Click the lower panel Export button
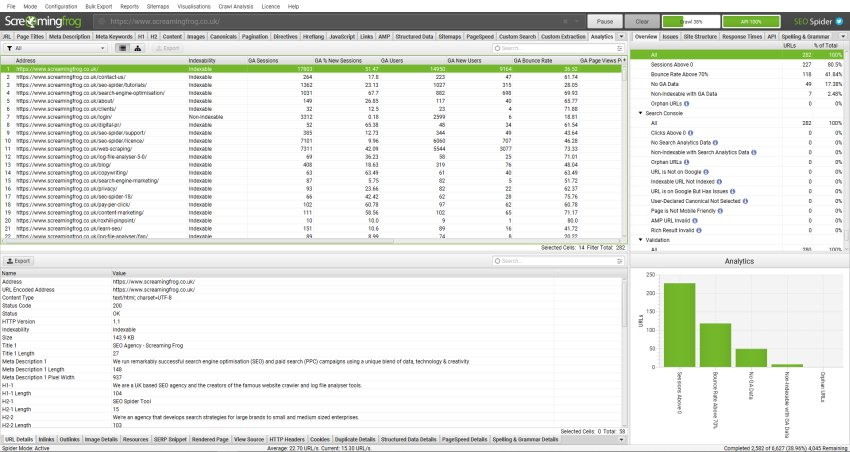The width and height of the screenshot is (850, 452). (18, 261)
